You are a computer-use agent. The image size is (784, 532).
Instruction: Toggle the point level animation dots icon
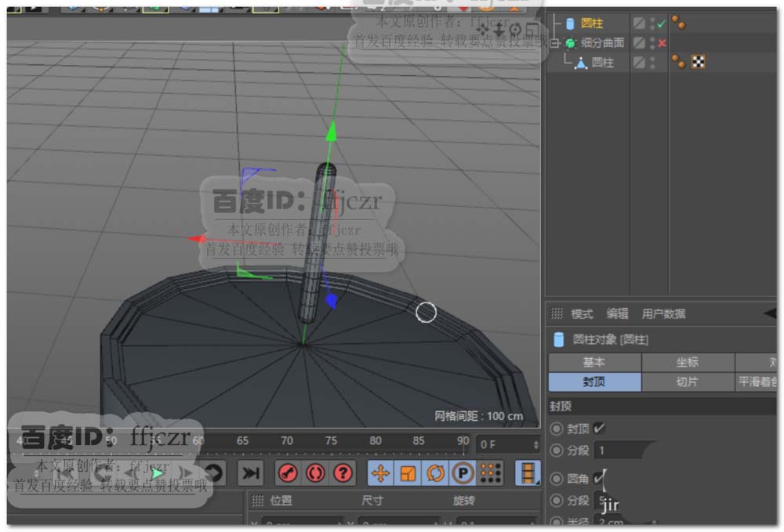(x=491, y=473)
